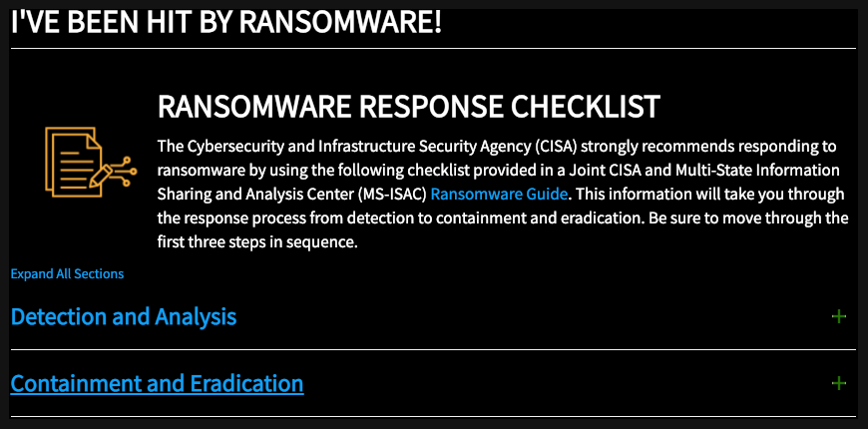Image resolution: width=868 pixels, height=429 pixels.
Task: Click the I'VE BEEN HIT BY RANSOMWARE title
Action: [226, 22]
